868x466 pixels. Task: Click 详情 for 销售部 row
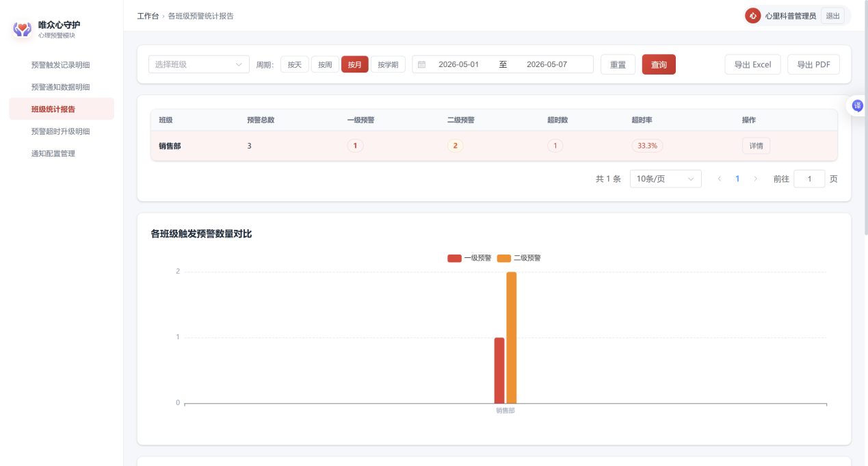click(x=756, y=146)
